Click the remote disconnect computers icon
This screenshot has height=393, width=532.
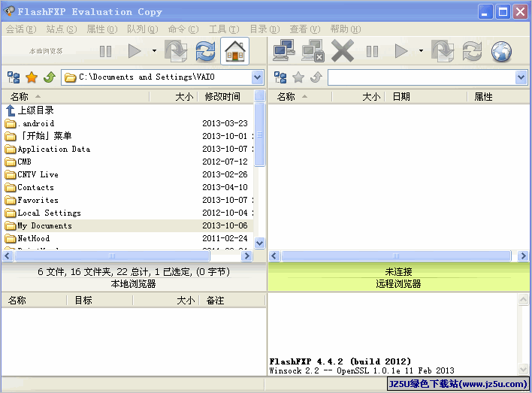pyautogui.click(x=313, y=51)
